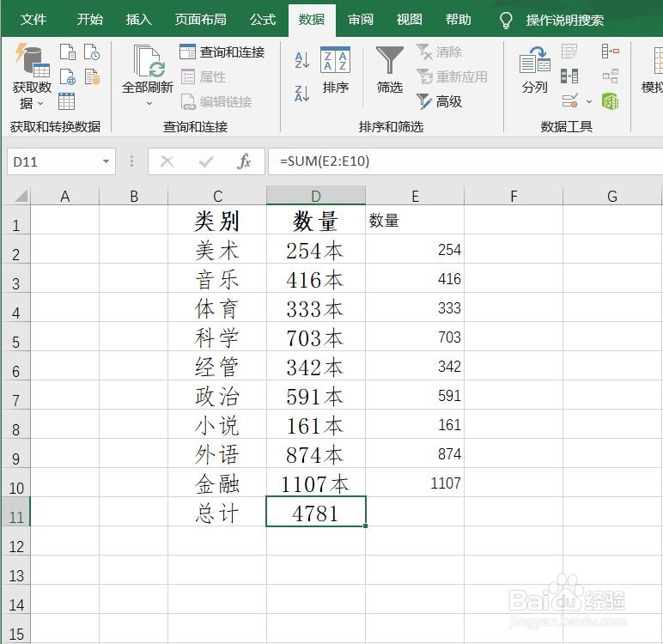Screen dimensions: 663x644
Task: Click the 操作说明搜索 search box
Action: tap(565, 20)
